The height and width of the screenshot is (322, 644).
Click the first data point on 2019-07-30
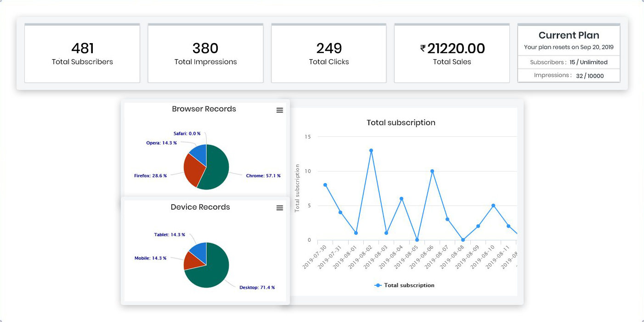(325, 185)
